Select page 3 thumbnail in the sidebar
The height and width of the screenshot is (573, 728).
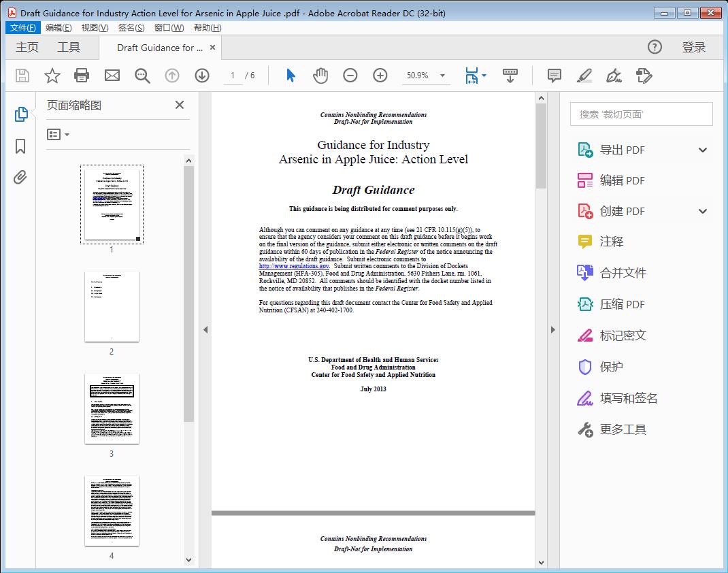click(112, 408)
